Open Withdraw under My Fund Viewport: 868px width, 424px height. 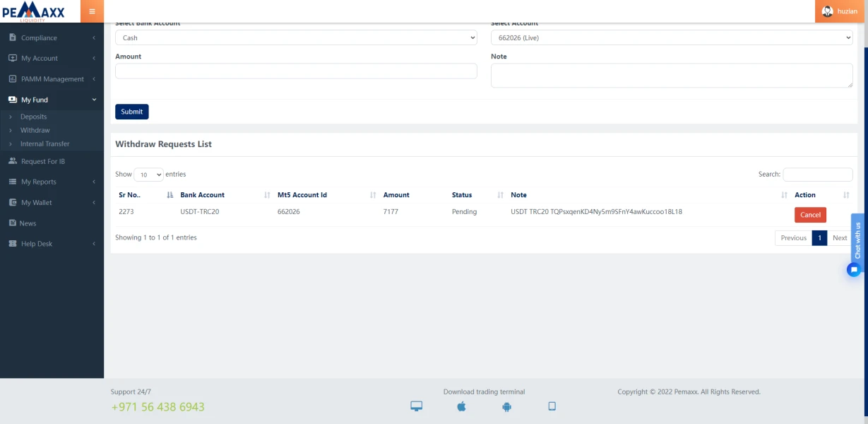[x=35, y=130]
